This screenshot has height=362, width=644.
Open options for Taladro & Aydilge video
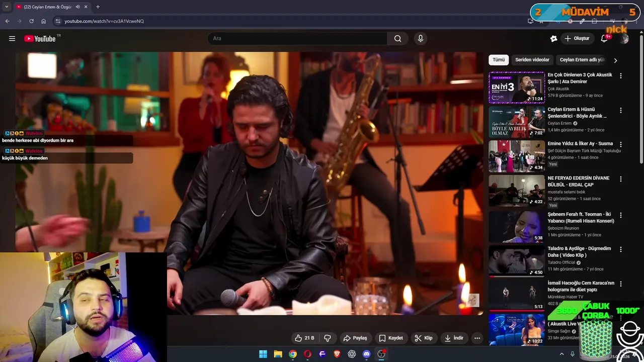(620, 249)
